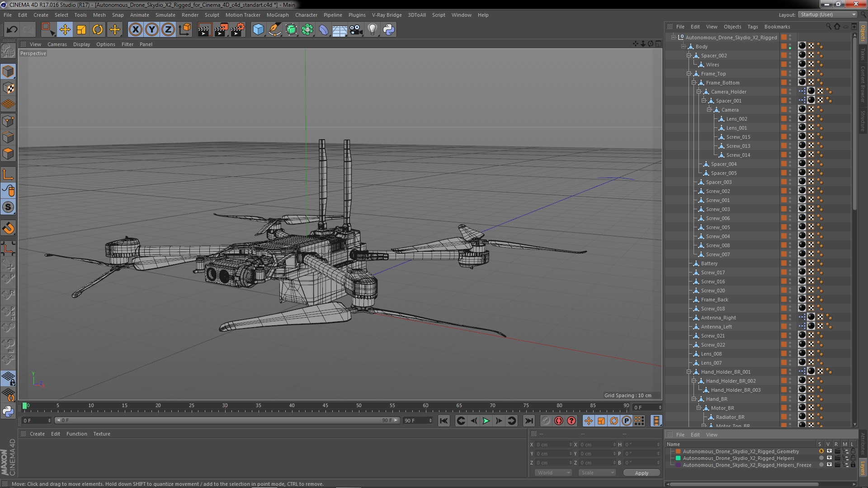Click Go to End of timeline button
Image resolution: width=868 pixels, height=488 pixels.
pos(528,421)
